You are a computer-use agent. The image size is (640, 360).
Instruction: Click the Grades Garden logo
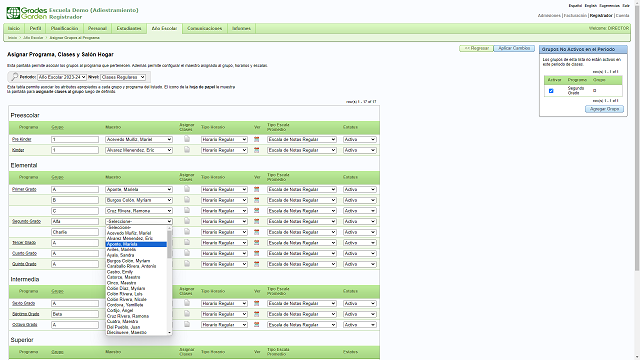click(27, 13)
